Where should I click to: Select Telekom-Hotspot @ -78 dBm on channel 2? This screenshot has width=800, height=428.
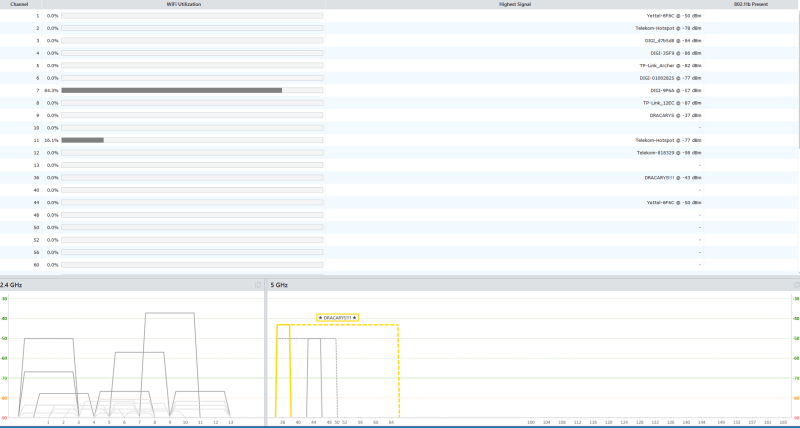tap(668, 28)
